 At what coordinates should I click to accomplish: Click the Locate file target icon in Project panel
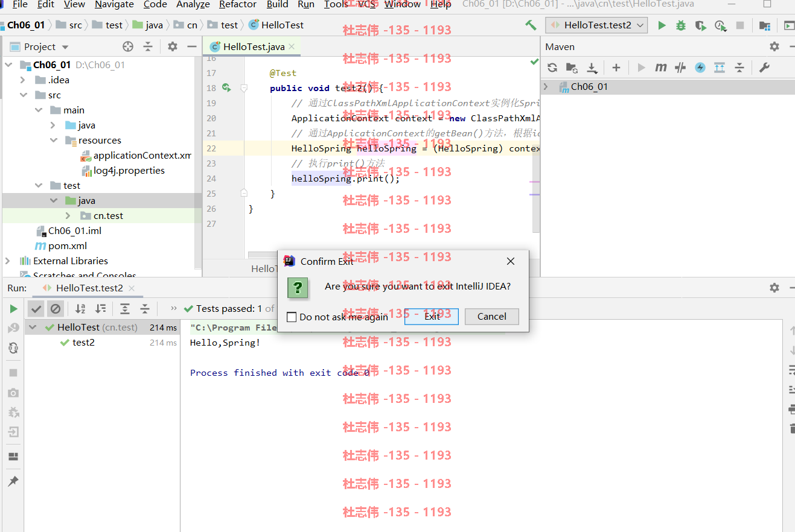128,46
